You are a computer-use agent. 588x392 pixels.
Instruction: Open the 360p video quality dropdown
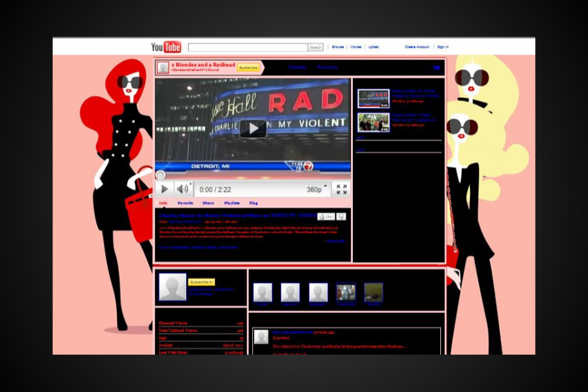coord(316,189)
